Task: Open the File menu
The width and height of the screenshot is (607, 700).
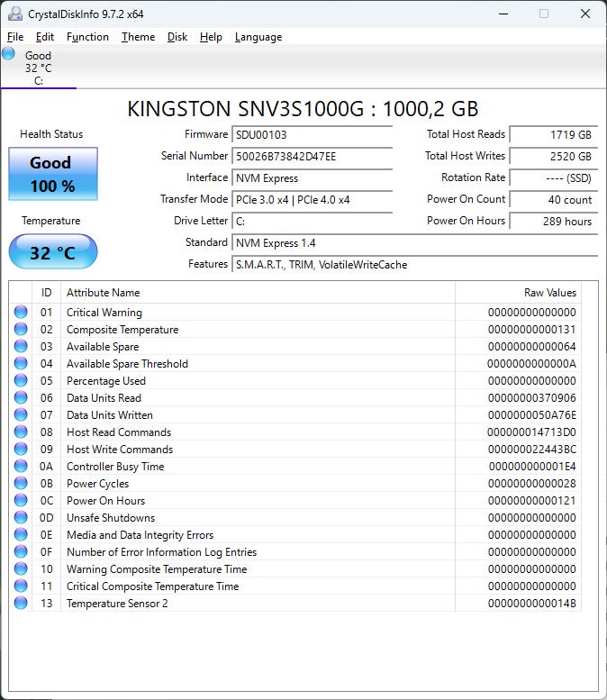Action: [x=15, y=37]
